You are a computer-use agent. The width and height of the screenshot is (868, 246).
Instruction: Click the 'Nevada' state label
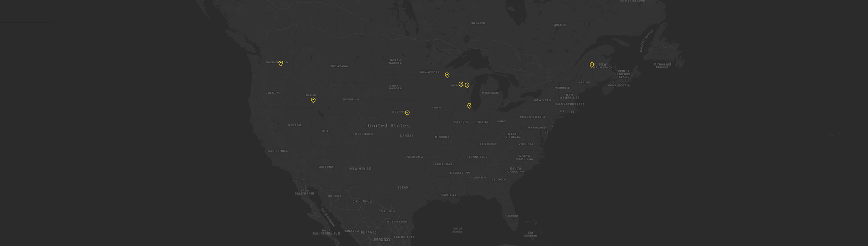(x=295, y=125)
